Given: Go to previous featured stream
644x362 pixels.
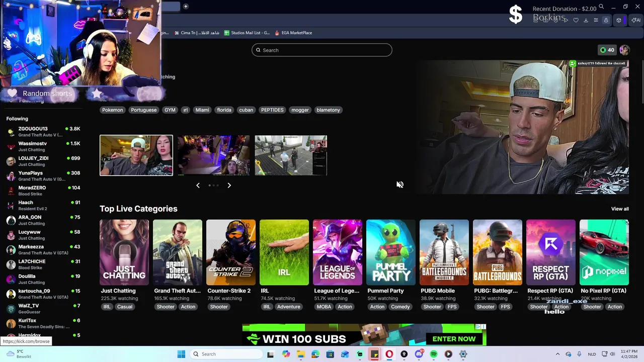Looking at the screenshot, I should [198, 186].
